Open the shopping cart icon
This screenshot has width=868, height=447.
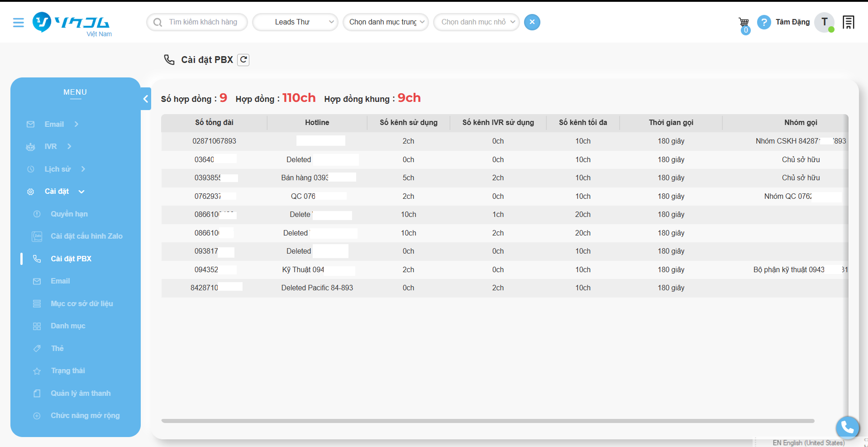(x=744, y=22)
